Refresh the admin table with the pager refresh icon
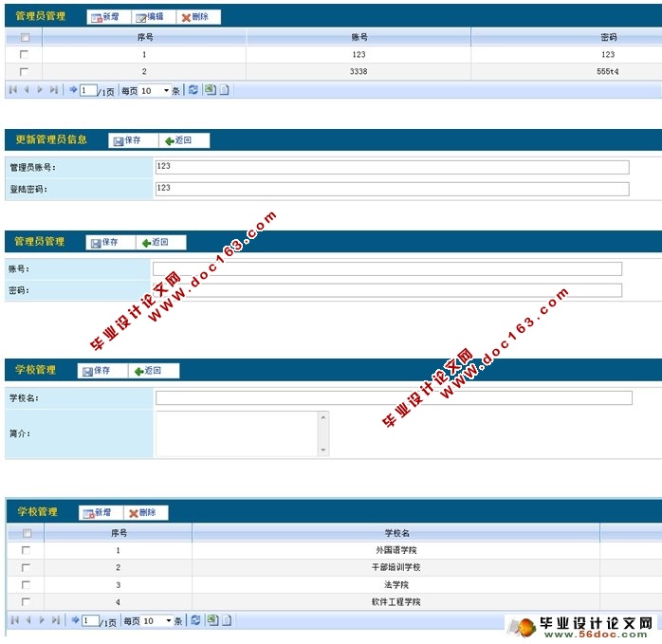This screenshot has height=644, width=662. pos(193,89)
